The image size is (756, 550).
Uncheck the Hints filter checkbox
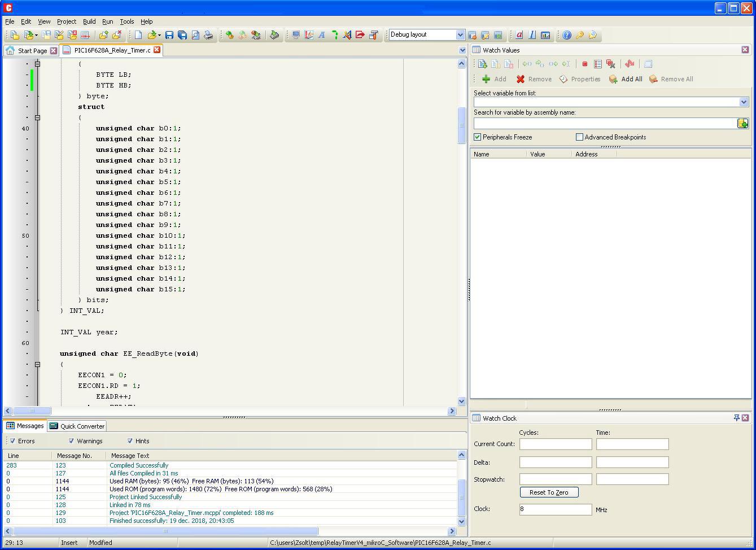click(130, 441)
